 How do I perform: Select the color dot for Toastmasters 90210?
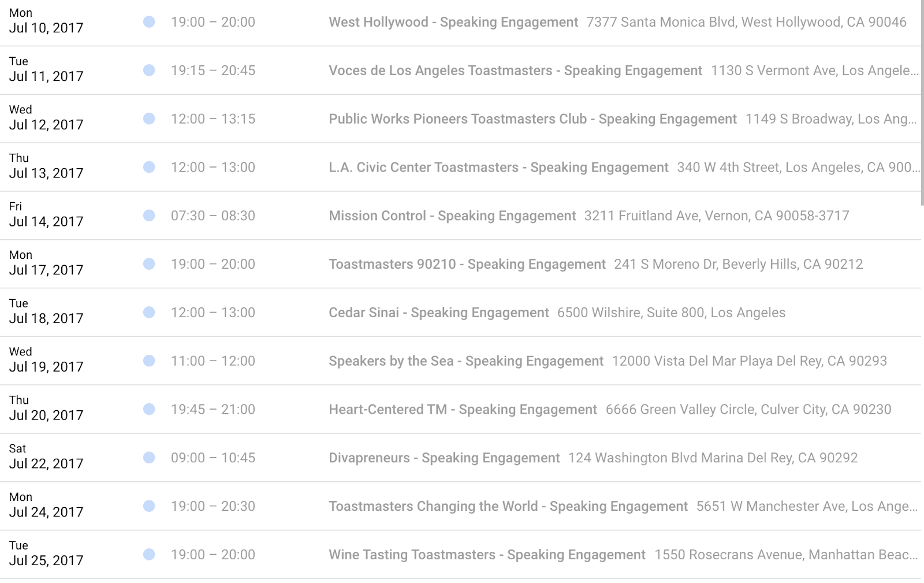(x=149, y=264)
